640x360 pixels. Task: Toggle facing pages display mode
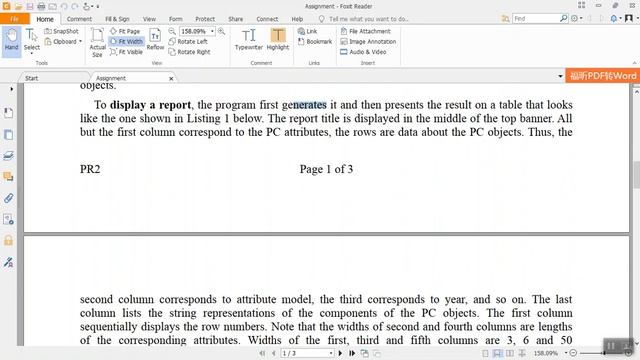(x=510, y=353)
